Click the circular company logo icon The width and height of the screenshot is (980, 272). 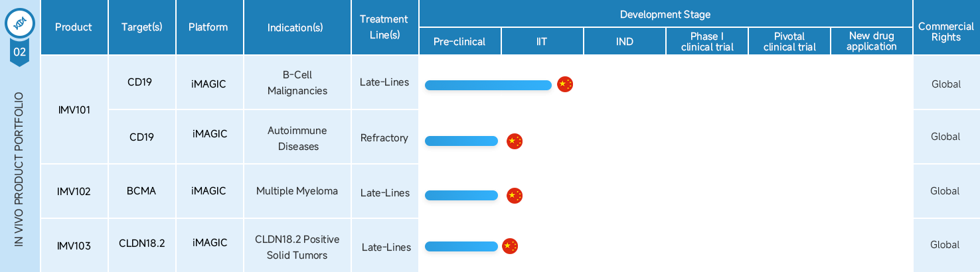[19, 23]
